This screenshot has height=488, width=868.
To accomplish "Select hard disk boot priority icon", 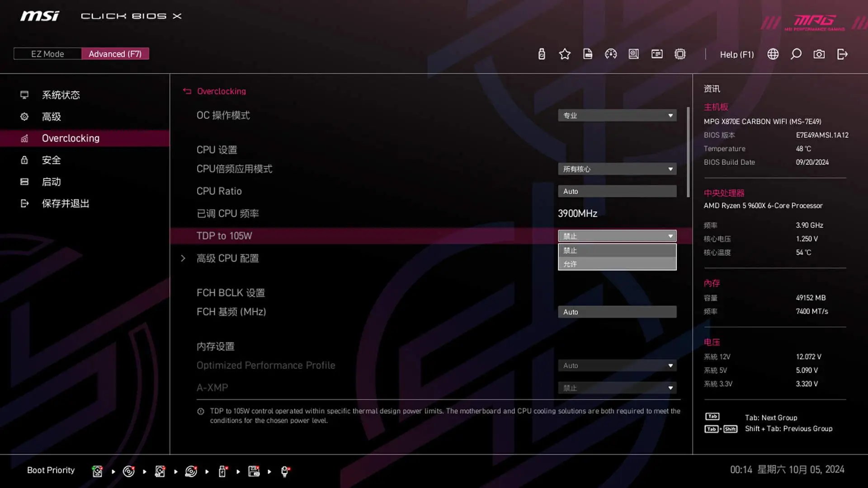I will [97, 471].
